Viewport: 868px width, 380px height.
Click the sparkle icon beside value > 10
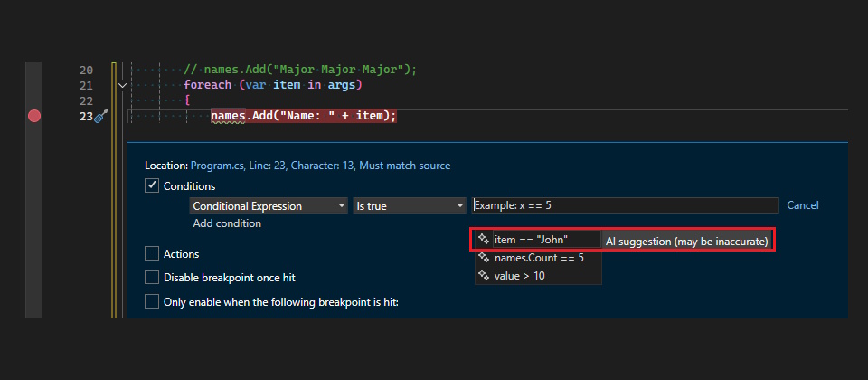[484, 275]
